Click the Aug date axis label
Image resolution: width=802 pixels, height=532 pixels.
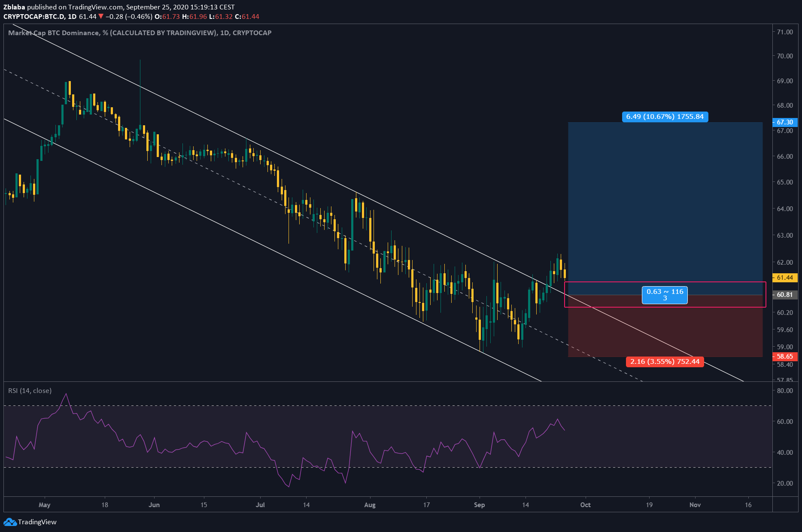[370, 505]
